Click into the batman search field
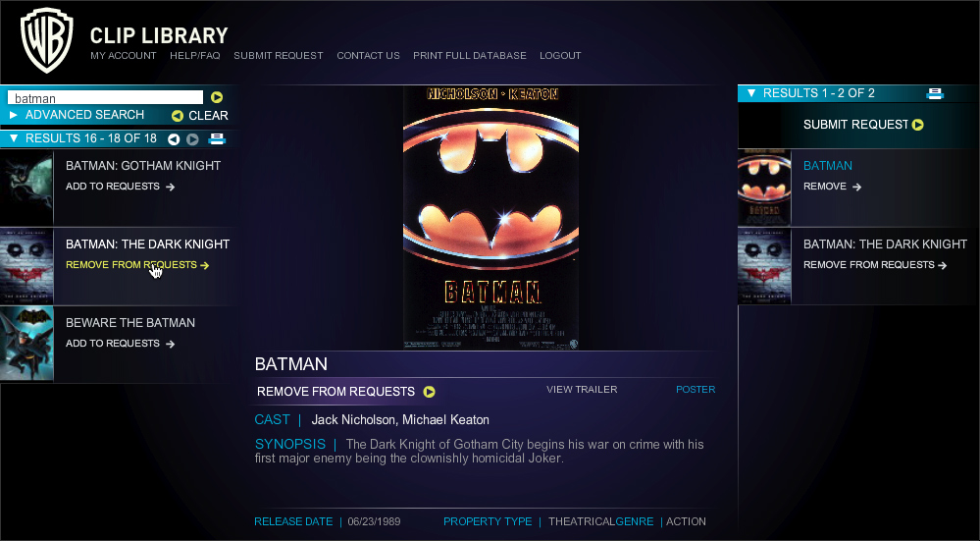 click(x=105, y=97)
